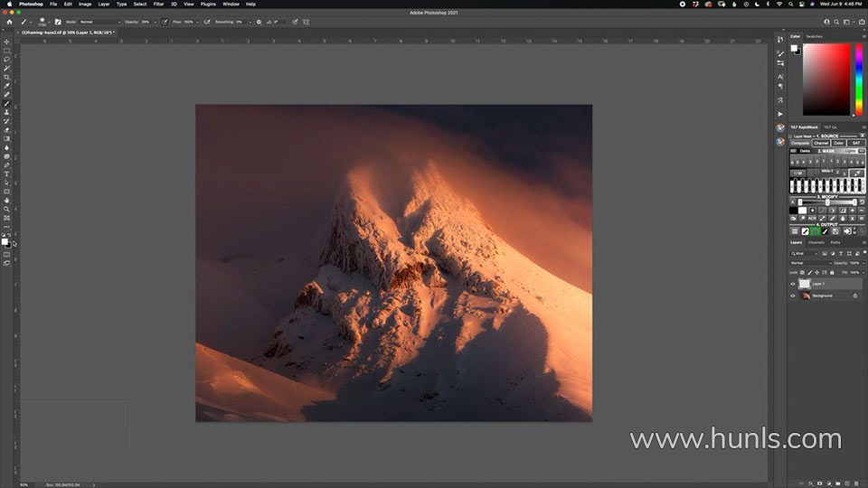Hide Layer 1 using its eye icon
This screenshot has width=868, height=488.
793,284
